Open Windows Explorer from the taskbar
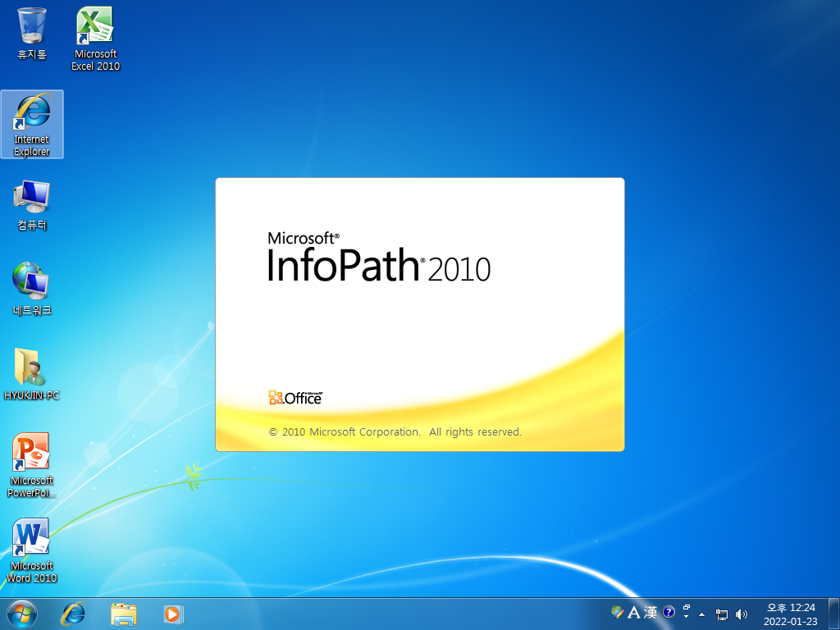The width and height of the screenshot is (840, 630). [124, 614]
